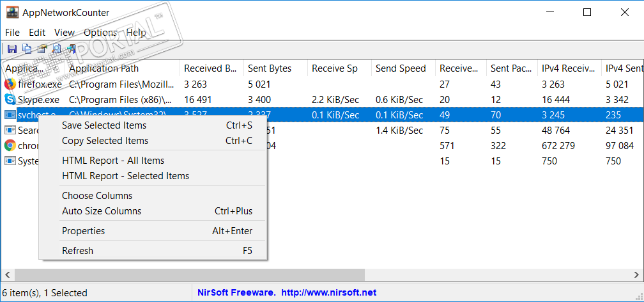Click the Skype icon in the list

10,99
